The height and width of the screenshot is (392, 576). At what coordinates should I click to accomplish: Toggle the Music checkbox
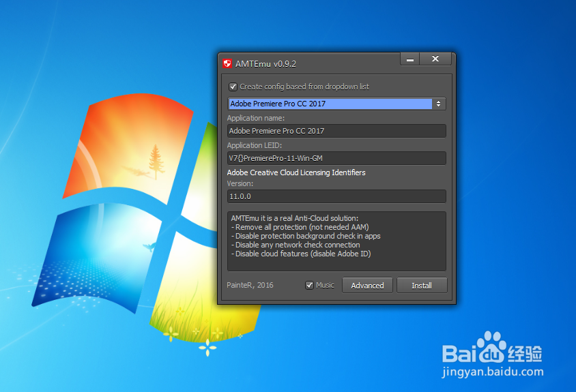point(309,285)
